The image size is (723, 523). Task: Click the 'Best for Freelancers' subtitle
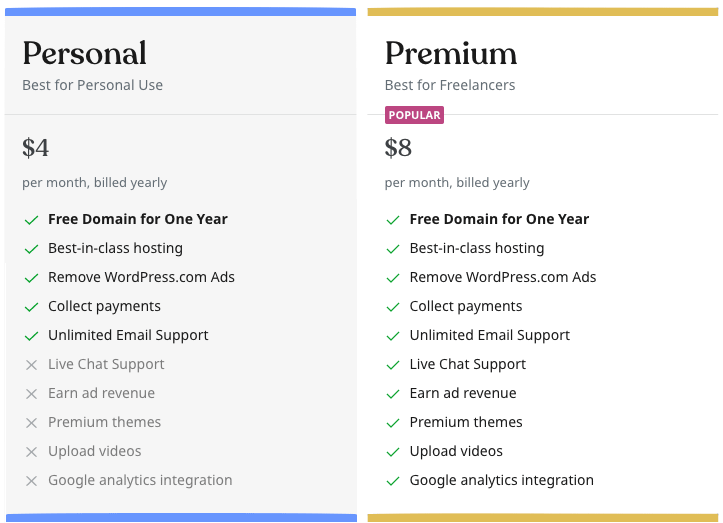[x=450, y=85]
